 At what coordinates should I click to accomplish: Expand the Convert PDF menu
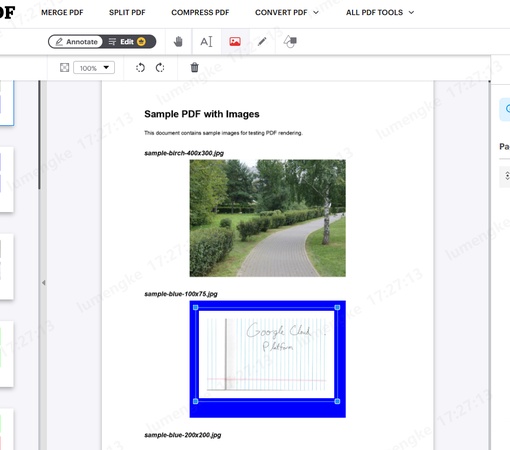(287, 13)
